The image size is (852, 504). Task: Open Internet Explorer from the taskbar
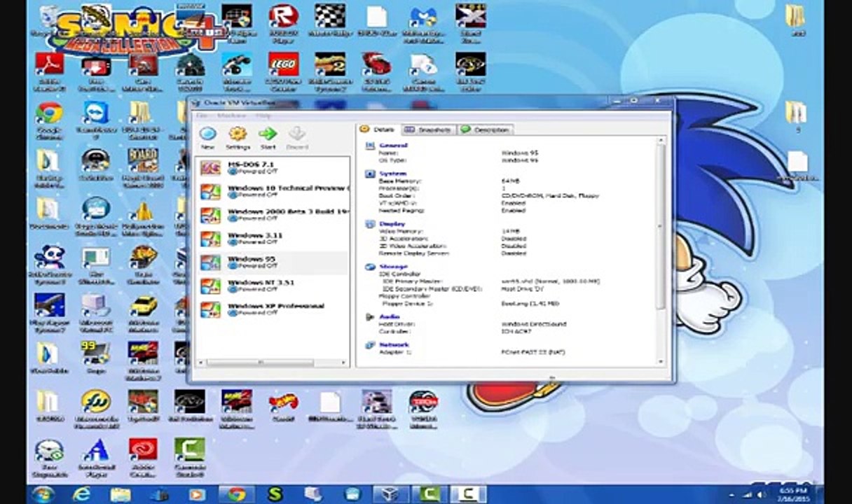pos(82,494)
